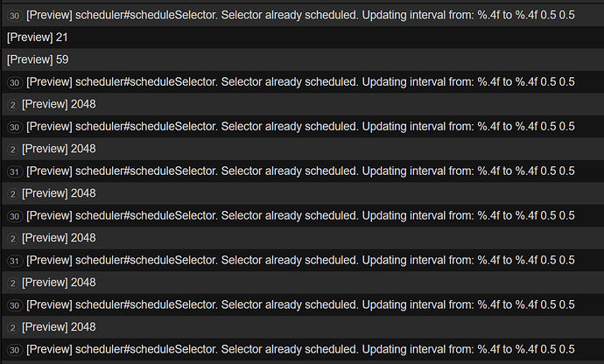The width and height of the screenshot is (604, 364).
Task: Select scheduler message directly below "[Preview] 59"
Action: tap(300, 81)
